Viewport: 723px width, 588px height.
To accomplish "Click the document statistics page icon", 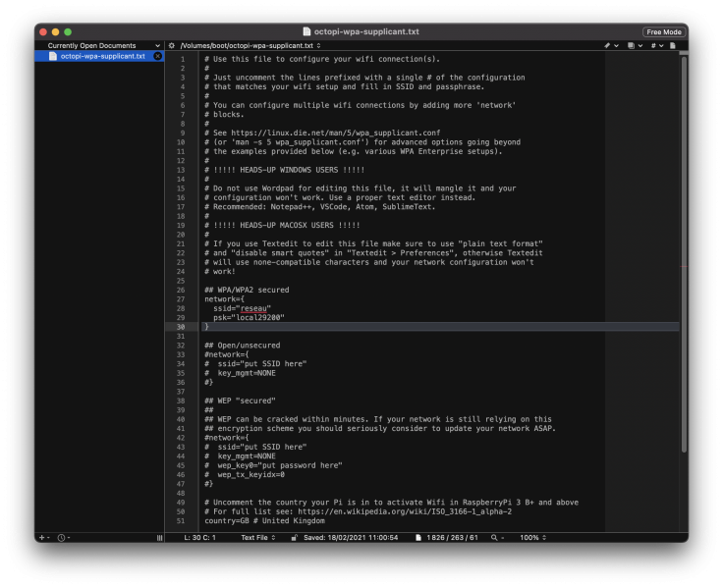I will [x=418, y=537].
